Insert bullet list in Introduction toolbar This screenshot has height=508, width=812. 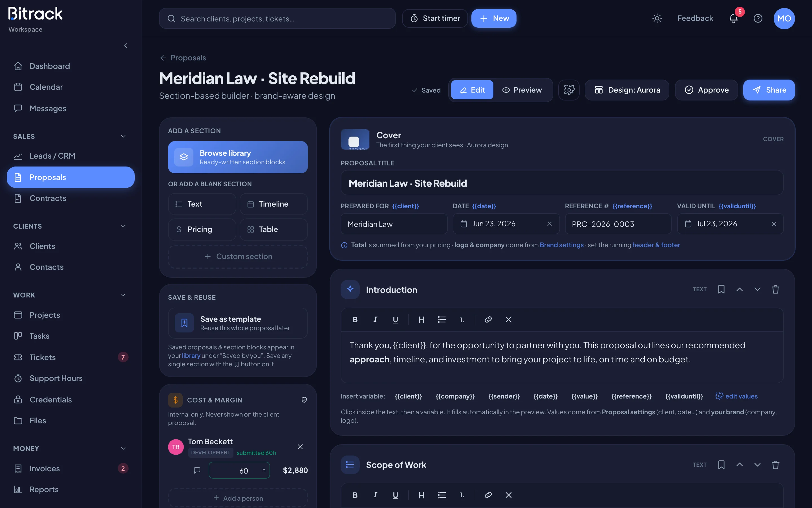point(442,319)
